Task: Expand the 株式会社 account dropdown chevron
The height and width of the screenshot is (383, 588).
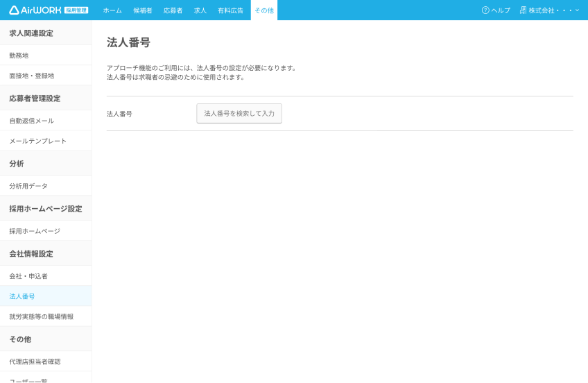Action: point(577,10)
